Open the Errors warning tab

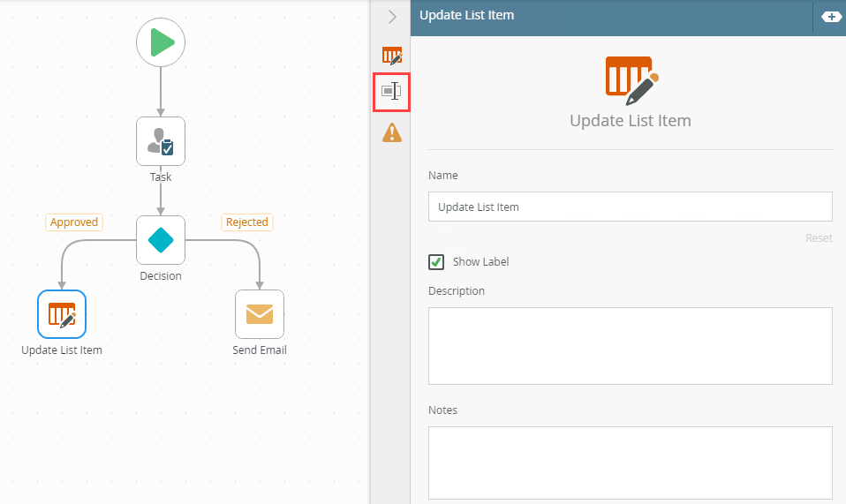click(x=391, y=133)
